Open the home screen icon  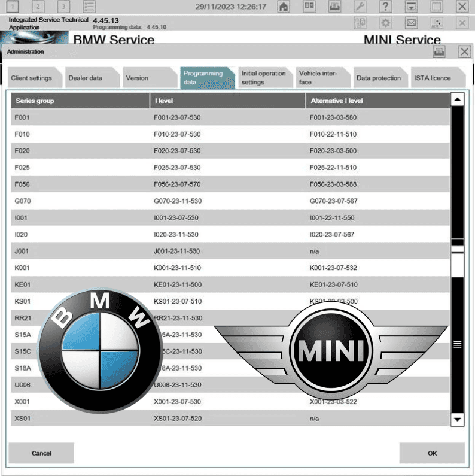(284, 7)
